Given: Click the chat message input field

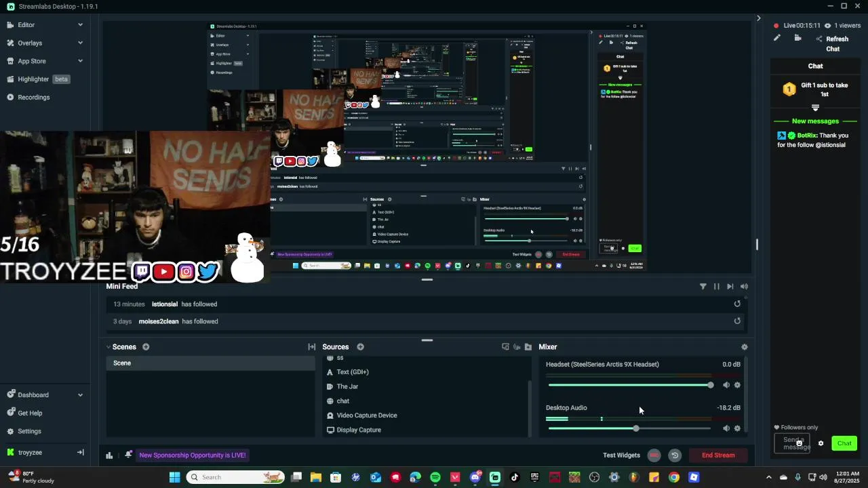Looking at the screenshot, I should point(792,443).
